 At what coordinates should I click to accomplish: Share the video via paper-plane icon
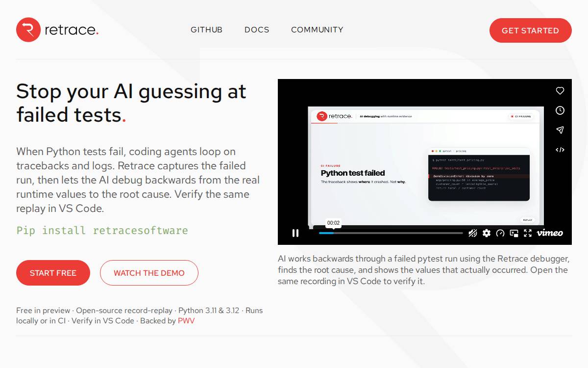coord(560,130)
